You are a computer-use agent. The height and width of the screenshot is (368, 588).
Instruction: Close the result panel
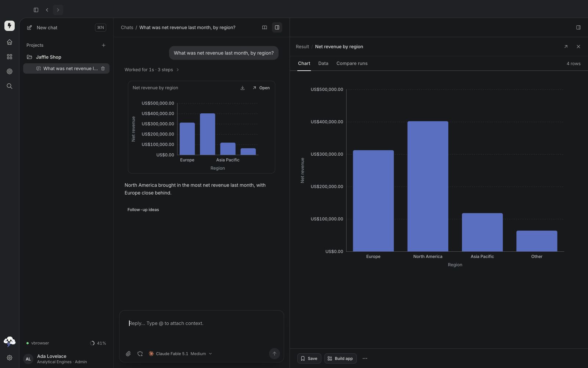578,47
